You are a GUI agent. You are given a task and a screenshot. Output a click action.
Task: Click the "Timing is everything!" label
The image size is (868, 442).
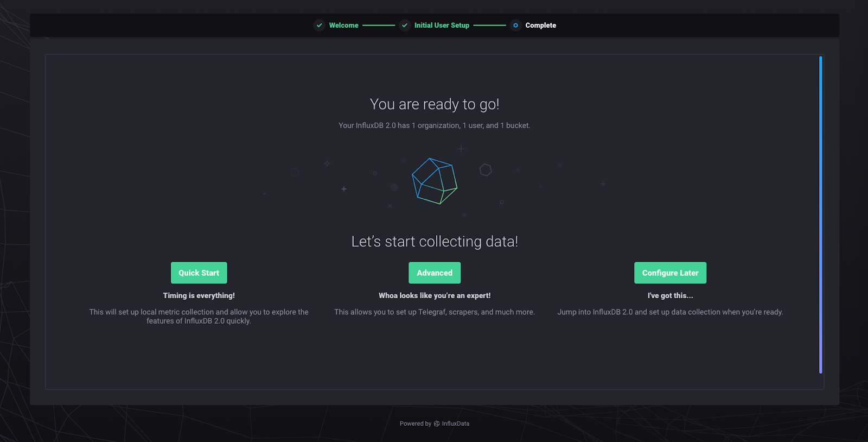[x=199, y=295]
